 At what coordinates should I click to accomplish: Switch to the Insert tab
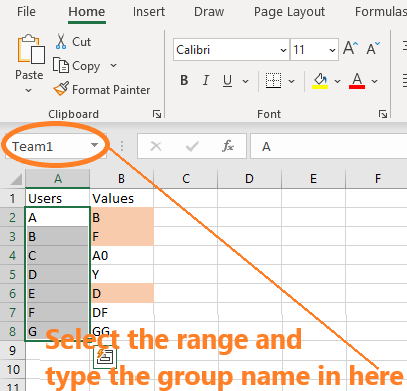coord(149,12)
